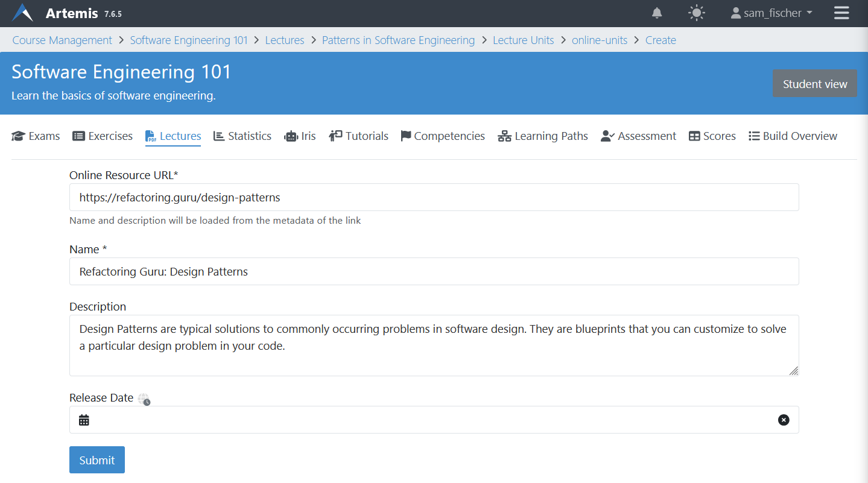Toggle light/dark theme with the sun icon

point(696,13)
